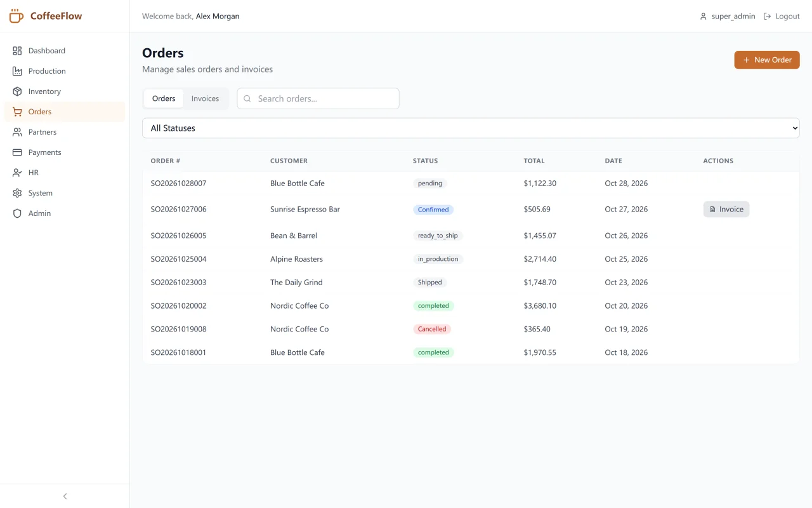Click the Production factory icon
The height and width of the screenshot is (508, 812).
(x=17, y=71)
